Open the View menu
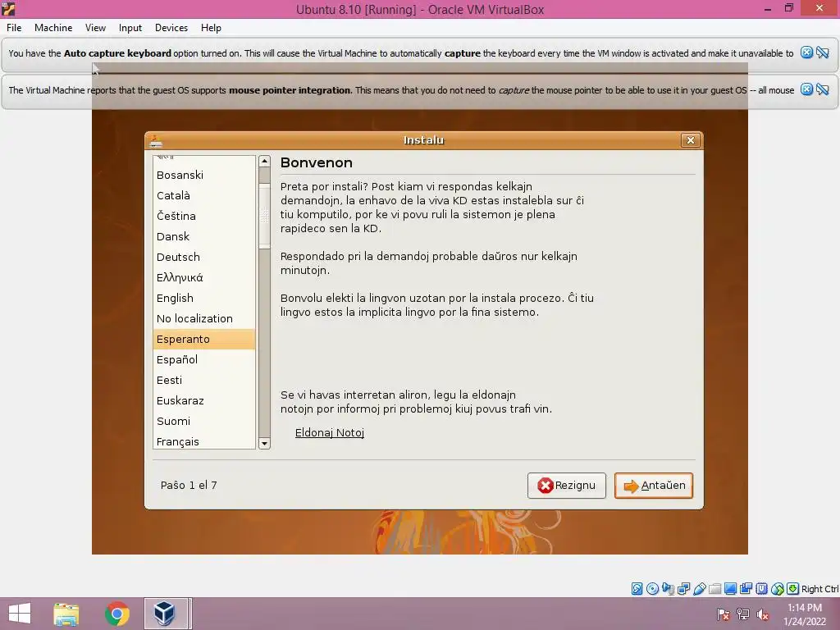The height and width of the screenshot is (630, 840). (95, 28)
